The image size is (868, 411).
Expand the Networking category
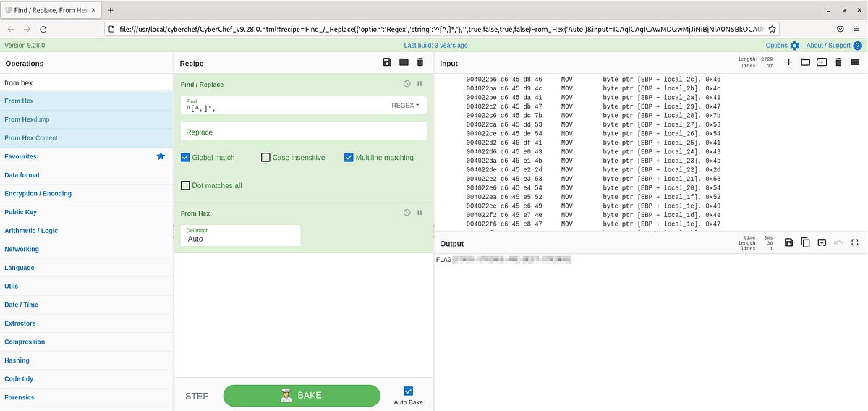pos(87,249)
